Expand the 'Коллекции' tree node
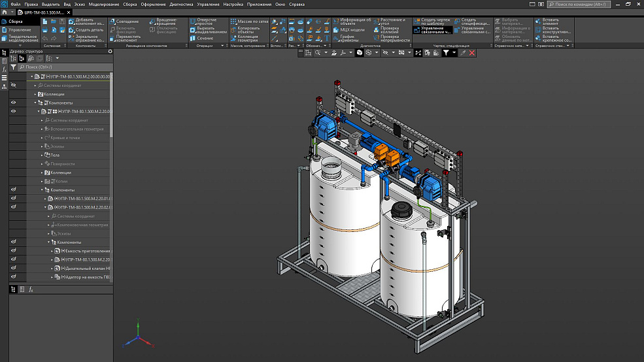 coord(35,94)
